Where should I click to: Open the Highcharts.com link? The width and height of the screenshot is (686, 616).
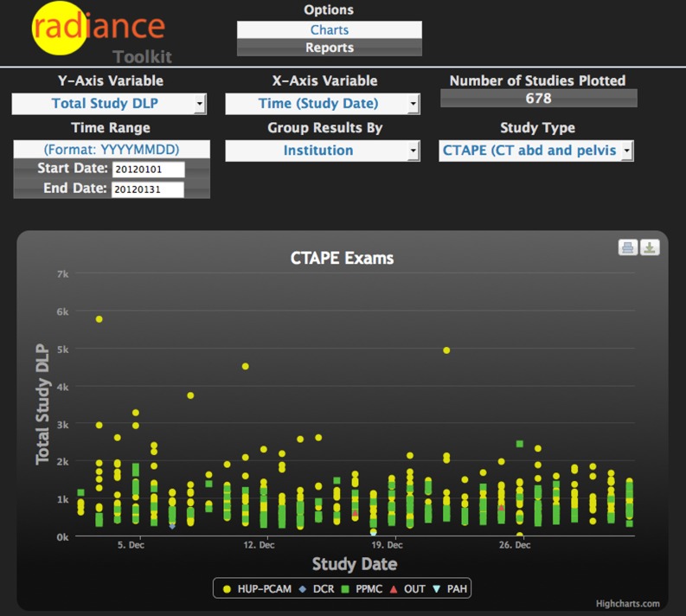[627, 604]
